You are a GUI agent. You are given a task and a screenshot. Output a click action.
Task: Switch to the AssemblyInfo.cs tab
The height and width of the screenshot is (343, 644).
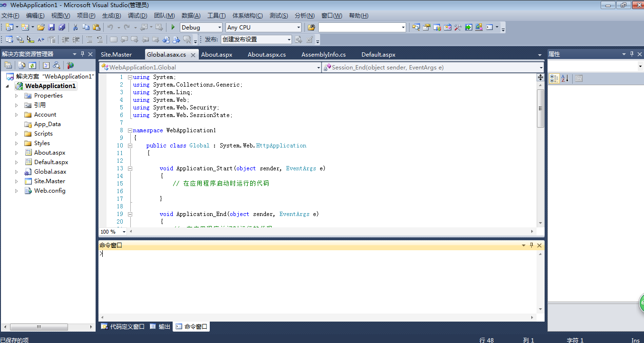tap(323, 54)
